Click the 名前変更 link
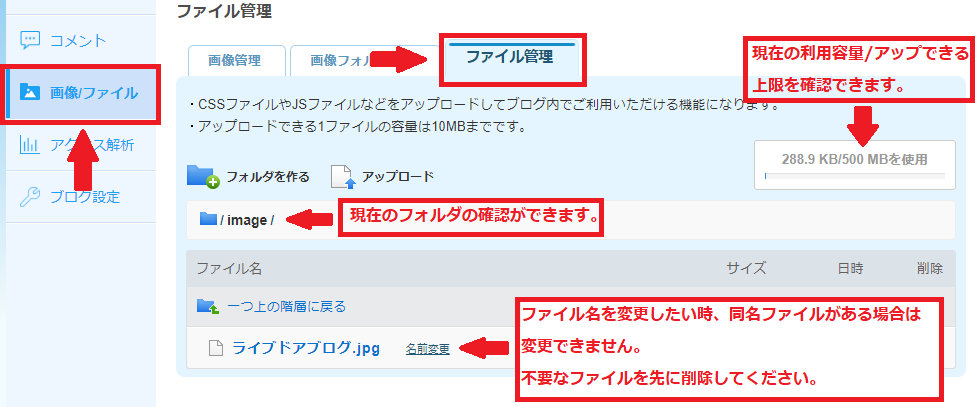Image resolution: width=978 pixels, height=407 pixels. point(427,349)
